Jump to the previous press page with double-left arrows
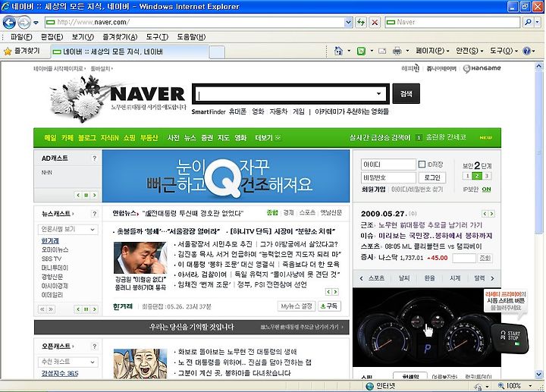 pos(42,309)
